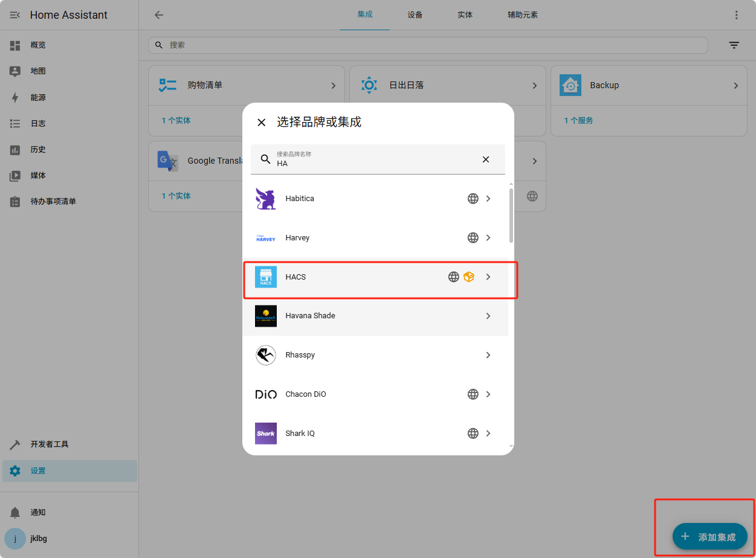Click the Shark IQ purple logo
This screenshot has width=756, height=558.
(266, 434)
